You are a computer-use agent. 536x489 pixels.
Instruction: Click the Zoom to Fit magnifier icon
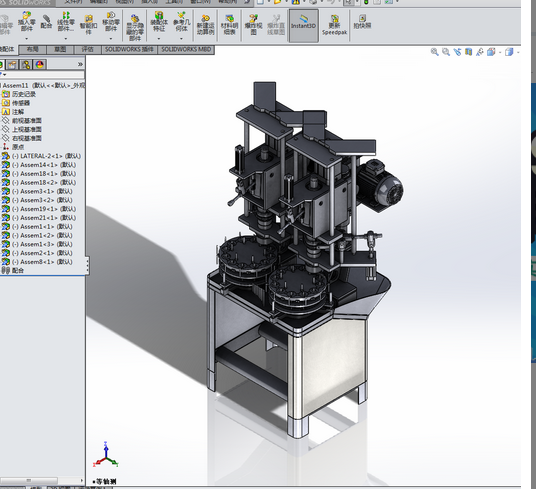pos(434,52)
